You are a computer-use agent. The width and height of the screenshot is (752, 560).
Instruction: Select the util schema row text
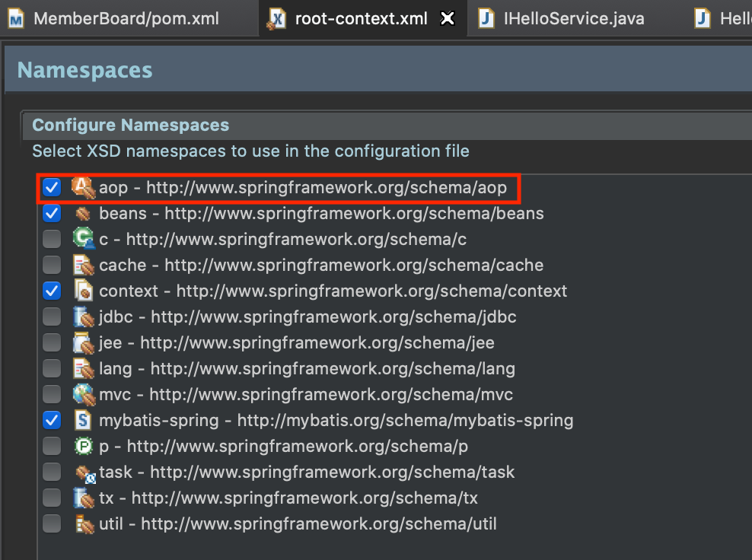pos(298,524)
